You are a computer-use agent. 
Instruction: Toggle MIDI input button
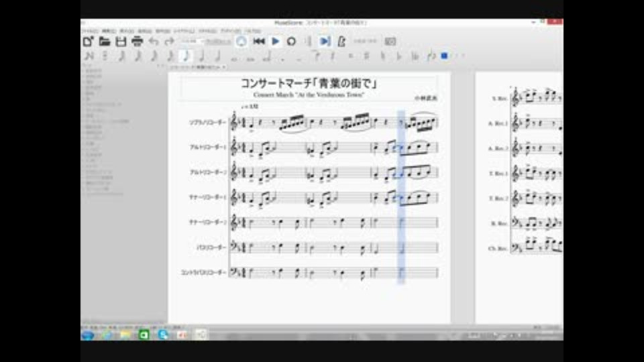point(241,42)
